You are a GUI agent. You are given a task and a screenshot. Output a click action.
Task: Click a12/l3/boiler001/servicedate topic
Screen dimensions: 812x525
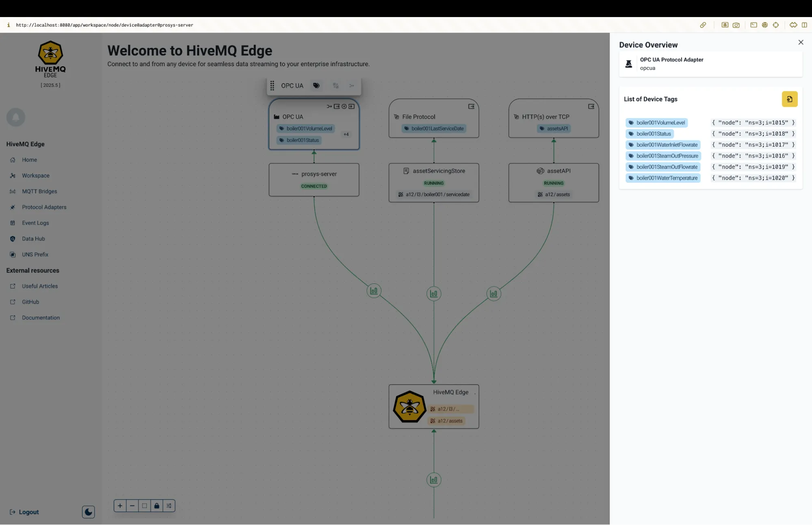(433, 194)
